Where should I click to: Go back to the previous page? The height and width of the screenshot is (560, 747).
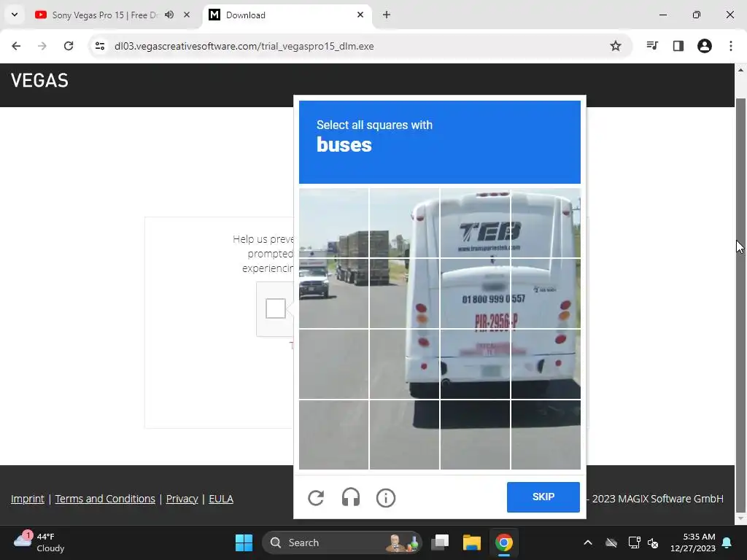click(x=16, y=46)
